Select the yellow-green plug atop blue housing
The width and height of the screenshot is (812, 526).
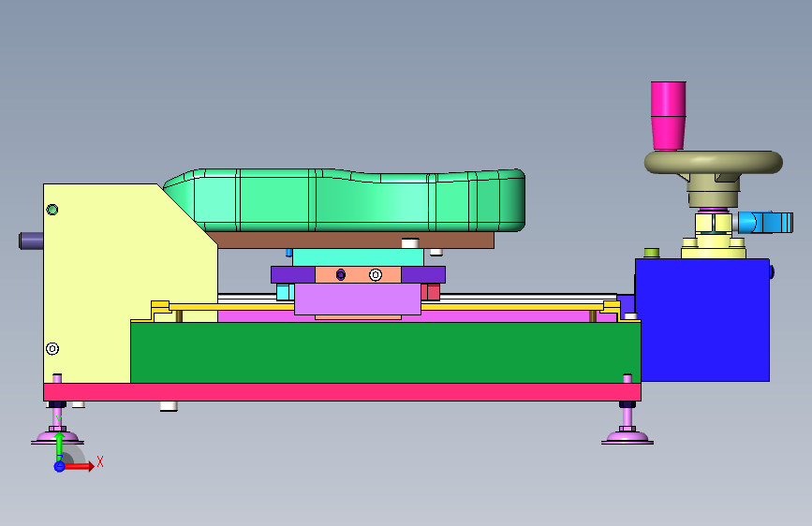(652, 253)
